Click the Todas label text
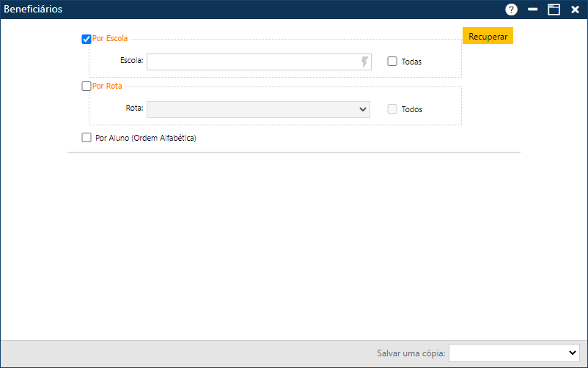 point(411,62)
